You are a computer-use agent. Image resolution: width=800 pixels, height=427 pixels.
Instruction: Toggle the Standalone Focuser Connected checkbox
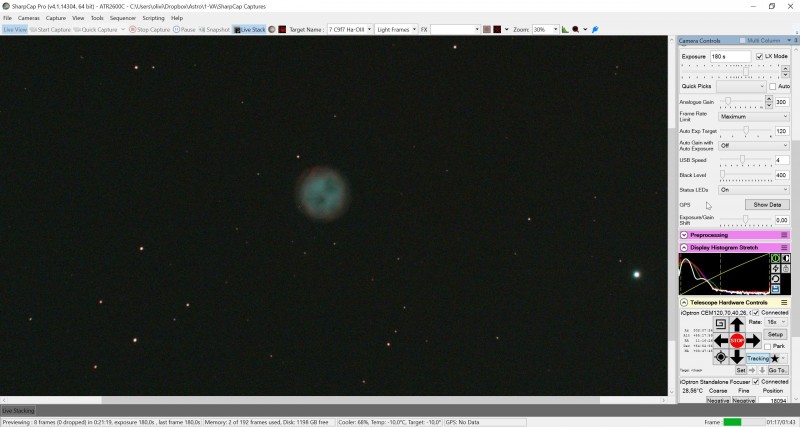coord(756,382)
